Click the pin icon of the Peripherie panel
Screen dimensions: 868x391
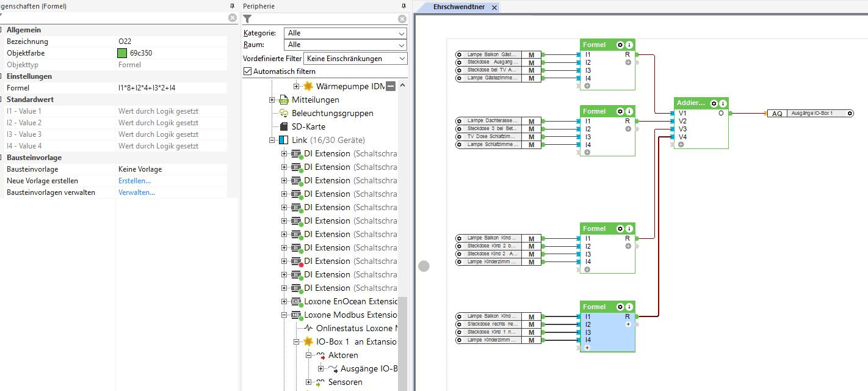(x=403, y=6)
